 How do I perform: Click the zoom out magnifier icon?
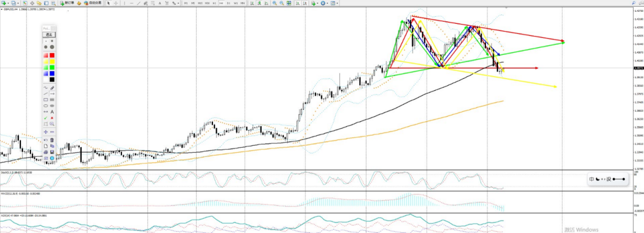(282, 3)
